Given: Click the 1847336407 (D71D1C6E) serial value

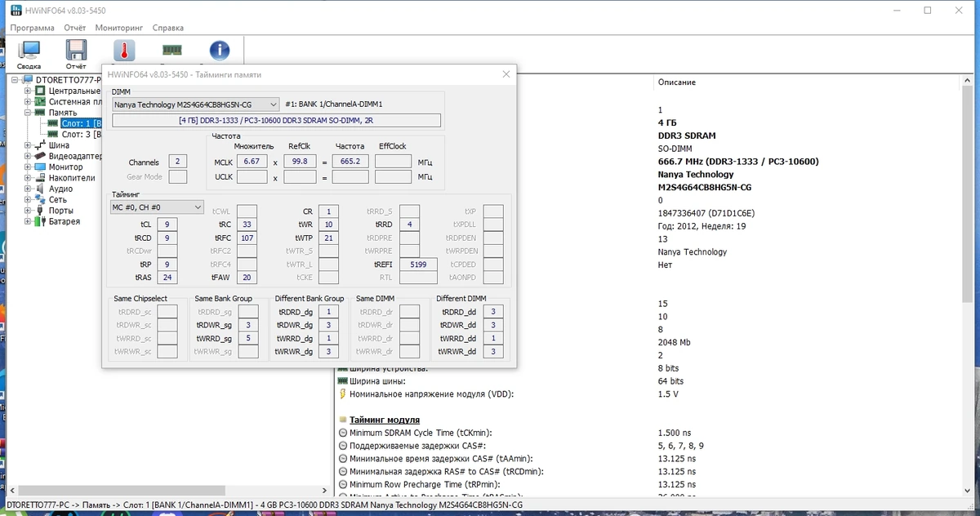Looking at the screenshot, I should (708, 213).
